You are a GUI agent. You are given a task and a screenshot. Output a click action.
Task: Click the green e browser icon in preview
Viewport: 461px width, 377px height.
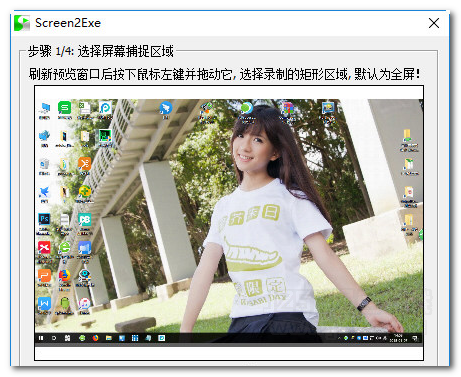click(x=64, y=248)
